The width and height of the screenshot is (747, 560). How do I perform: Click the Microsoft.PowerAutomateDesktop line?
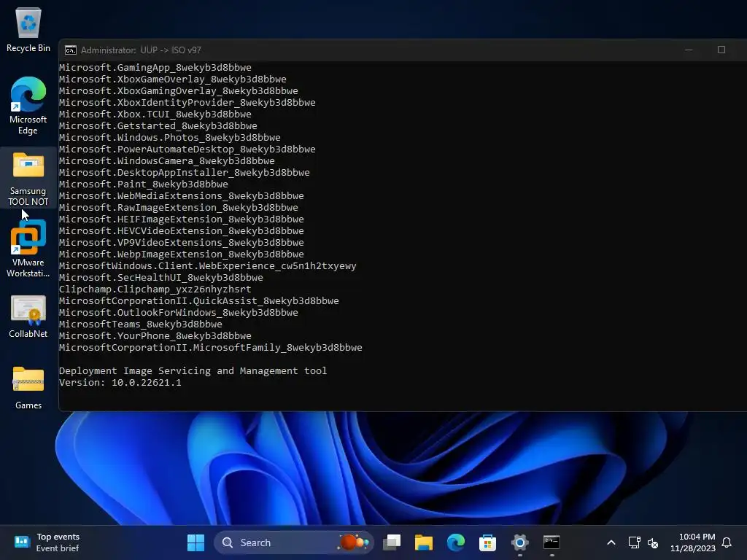pyautogui.click(x=187, y=149)
